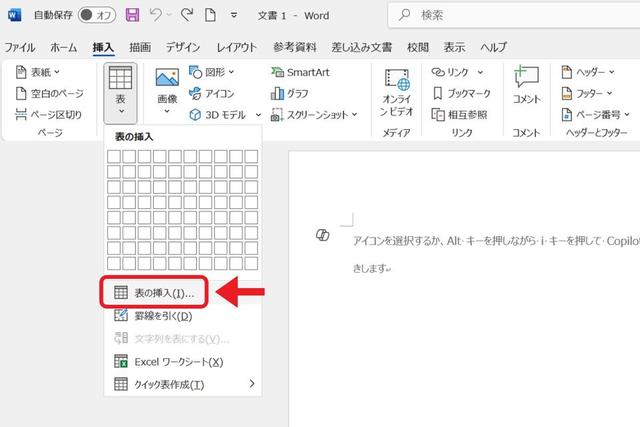Click the リンク link button

(x=450, y=72)
